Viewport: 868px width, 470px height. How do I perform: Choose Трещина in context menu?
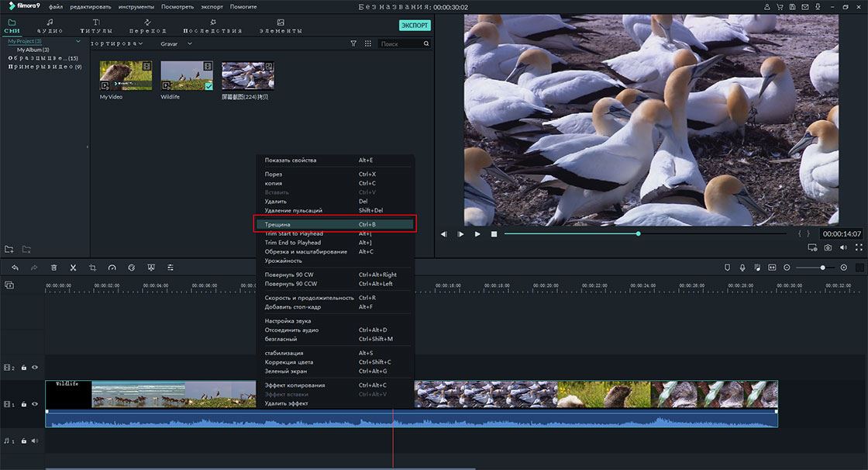pyautogui.click(x=334, y=224)
